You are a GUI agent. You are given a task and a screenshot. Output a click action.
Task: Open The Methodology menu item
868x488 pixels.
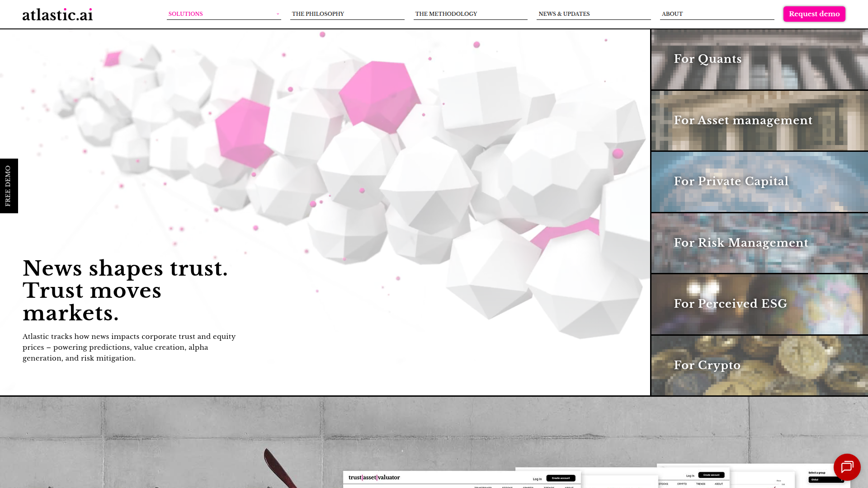pyautogui.click(x=471, y=14)
